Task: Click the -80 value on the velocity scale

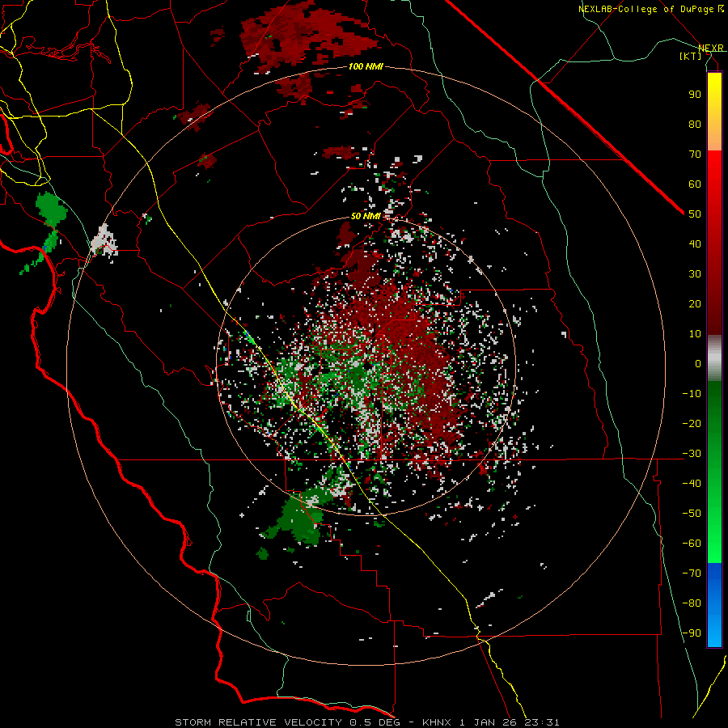Action: [x=692, y=603]
